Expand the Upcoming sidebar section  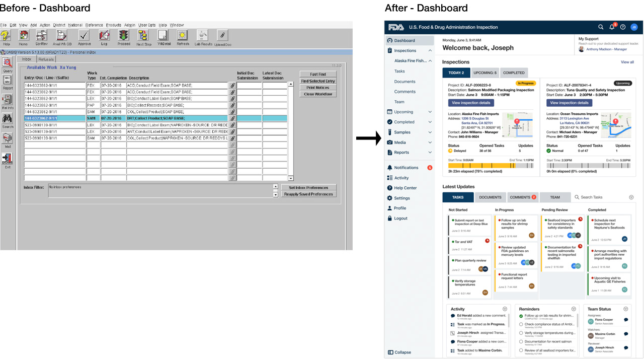430,112
